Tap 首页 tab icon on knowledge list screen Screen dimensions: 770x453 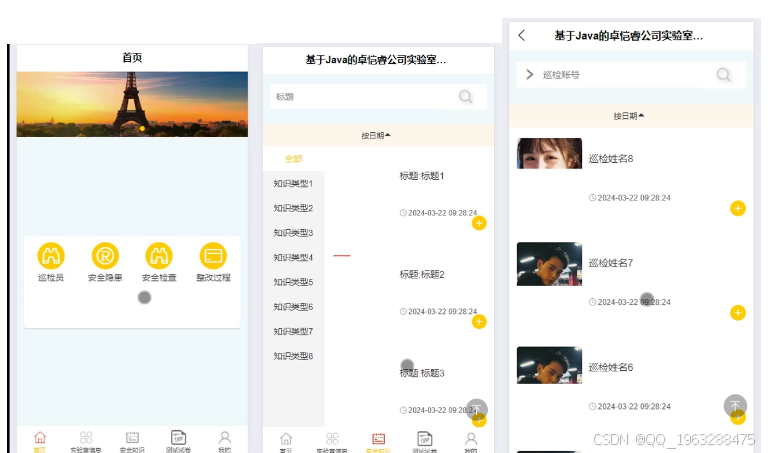click(286, 438)
